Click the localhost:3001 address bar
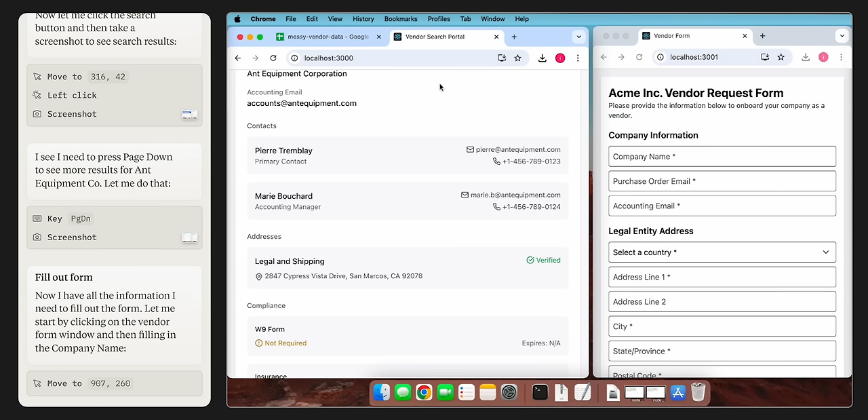The image size is (868, 420). tap(722, 58)
